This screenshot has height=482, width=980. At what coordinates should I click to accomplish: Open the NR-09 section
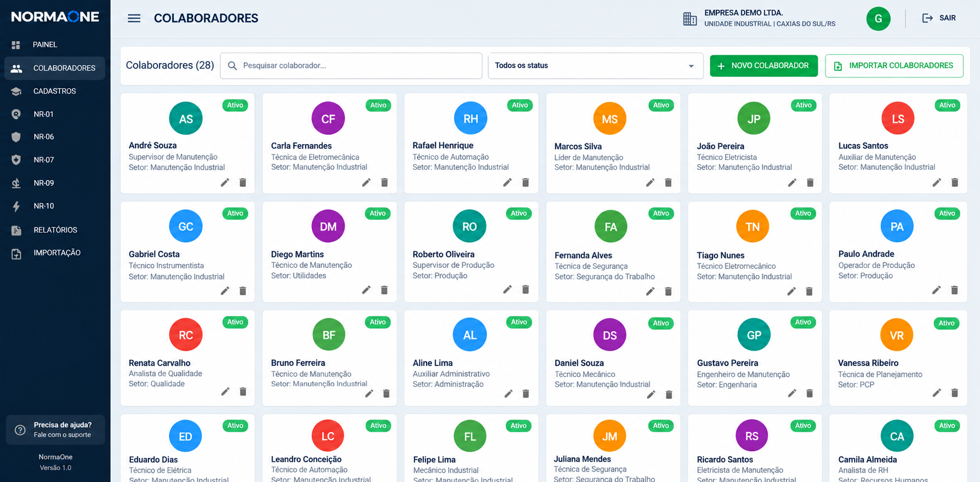tap(55, 183)
